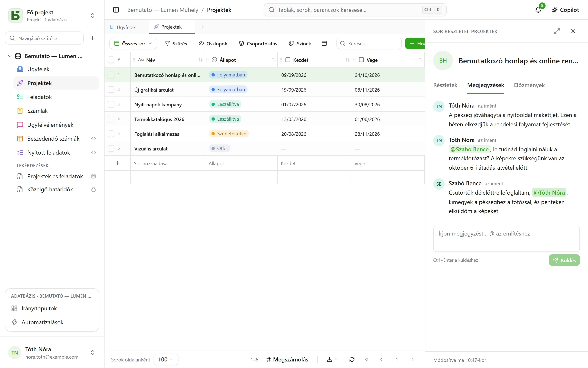Open the Fő projekt workspace switcher
This screenshot has width=588, height=368.
(52, 16)
